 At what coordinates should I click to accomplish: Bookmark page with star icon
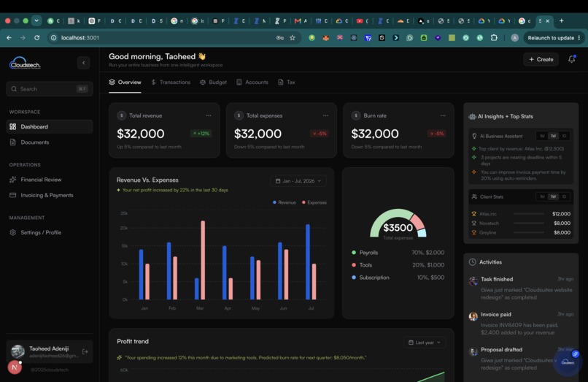pos(293,37)
